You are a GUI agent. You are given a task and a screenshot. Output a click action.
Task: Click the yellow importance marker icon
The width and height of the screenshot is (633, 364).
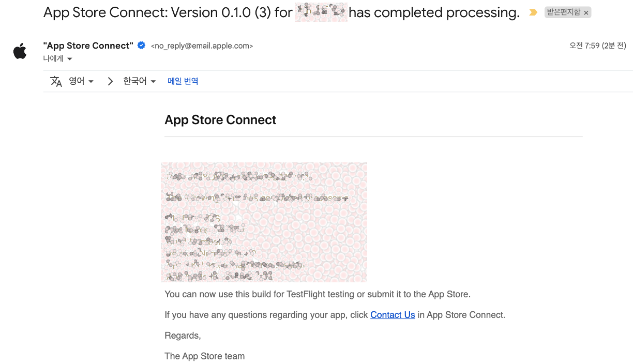pos(533,12)
